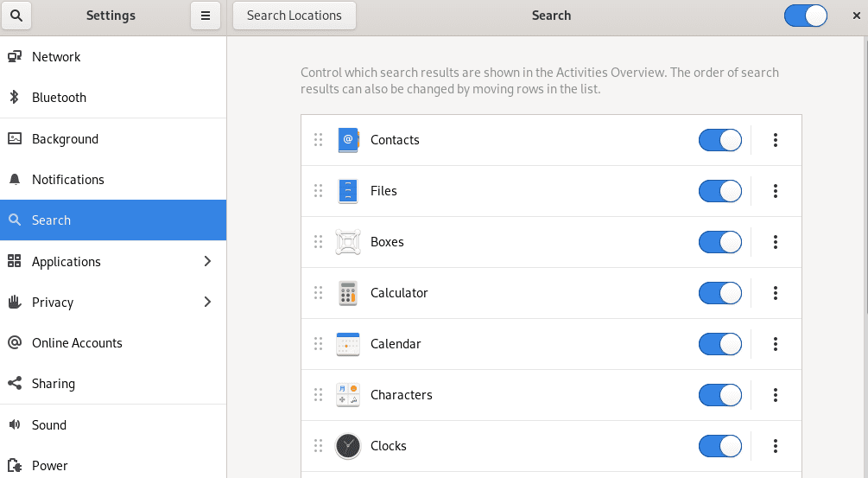
Task: Click the Network sidebar icon
Action: [x=15, y=56]
